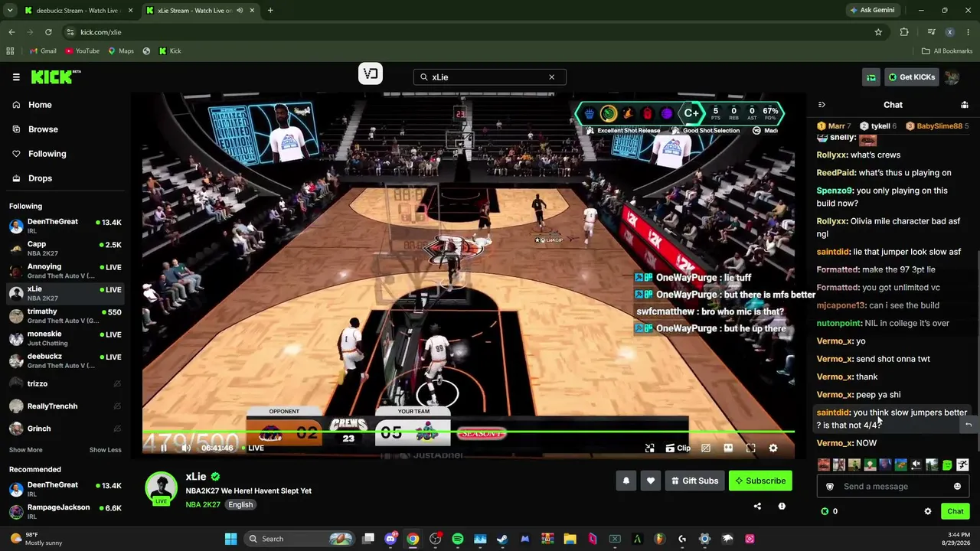Report the stream using the info icon
Screen dimensions: 980x551
(x=782, y=506)
